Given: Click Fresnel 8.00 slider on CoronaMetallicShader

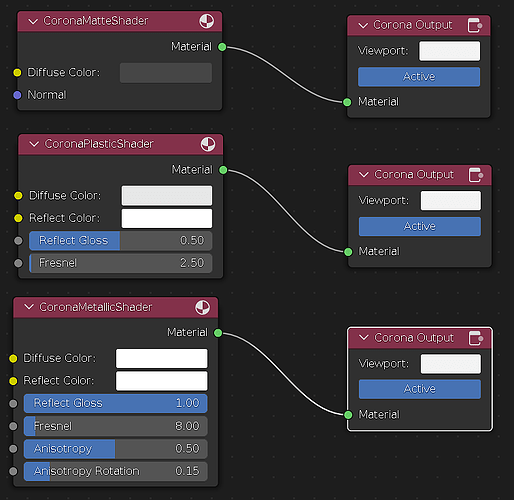Looking at the screenshot, I should pyautogui.click(x=116, y=426).
